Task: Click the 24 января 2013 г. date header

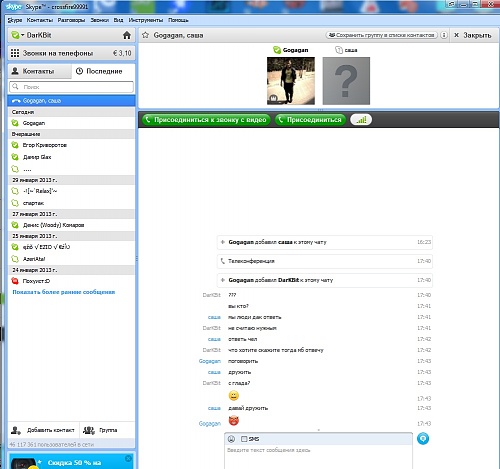Action: [x=71, y=270]
